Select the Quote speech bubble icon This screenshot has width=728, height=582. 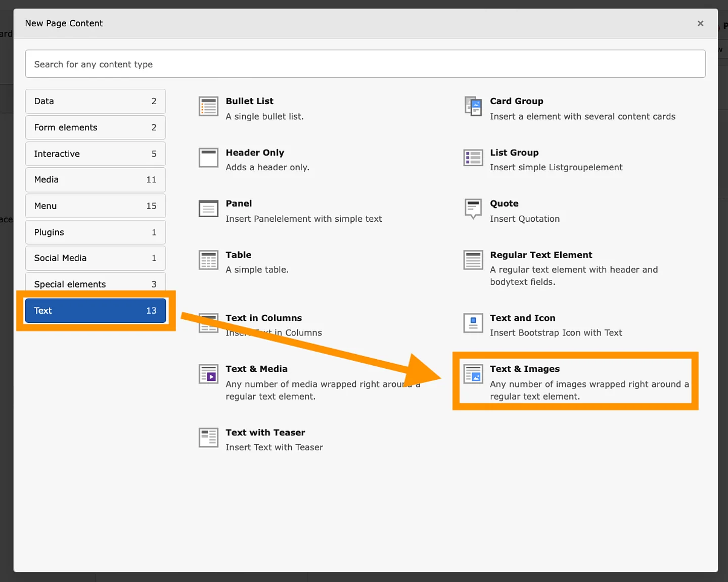(473, 209)
